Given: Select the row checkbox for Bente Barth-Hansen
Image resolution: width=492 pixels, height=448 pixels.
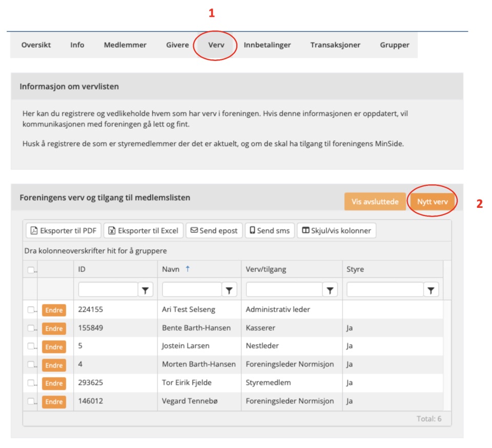Looking at the screenshot, I should pos(31,328).
